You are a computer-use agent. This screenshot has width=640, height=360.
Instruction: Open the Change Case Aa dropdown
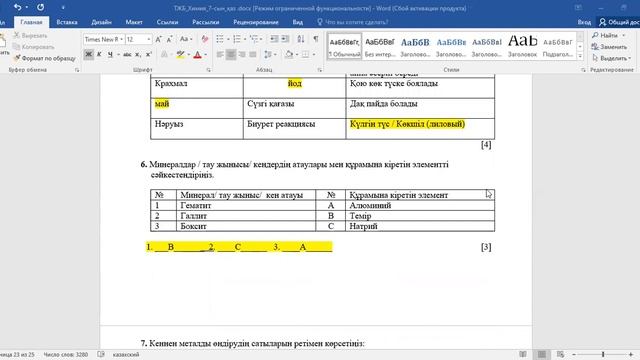[186, 39]
